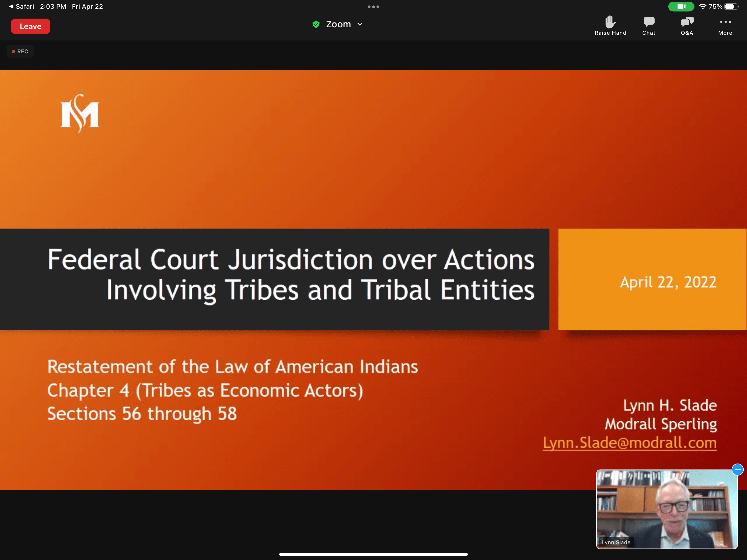
Task: Minimize the Lynn Slade video thumbnail
Action: (737, 469)
